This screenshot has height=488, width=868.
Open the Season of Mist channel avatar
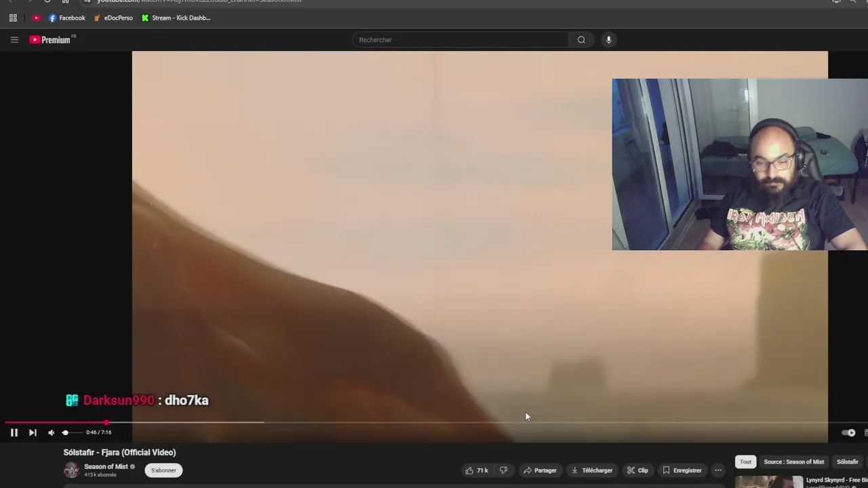click(x=71, y=470)
